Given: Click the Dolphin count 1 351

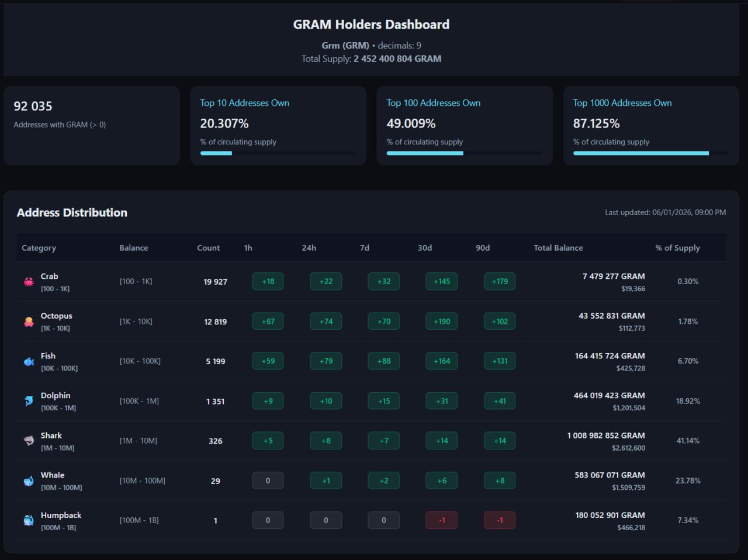Looking at the screenshot, I should click(215, 401).
